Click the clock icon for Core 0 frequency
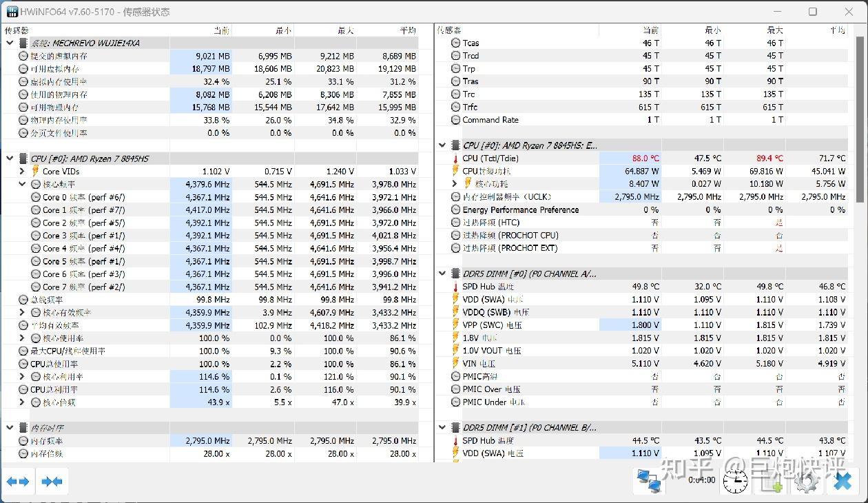This screenshot has width=868, height=503. 36,197
